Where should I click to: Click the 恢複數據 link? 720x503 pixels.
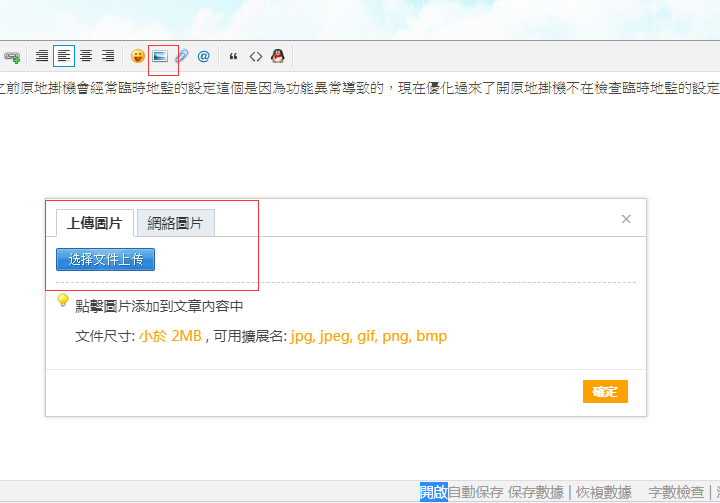(603, 492)
